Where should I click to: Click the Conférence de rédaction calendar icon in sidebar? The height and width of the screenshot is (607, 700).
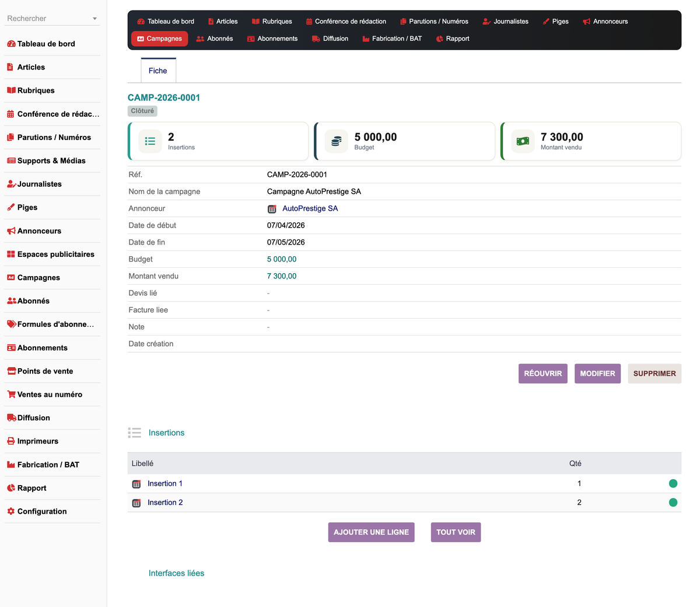[10, 114]
